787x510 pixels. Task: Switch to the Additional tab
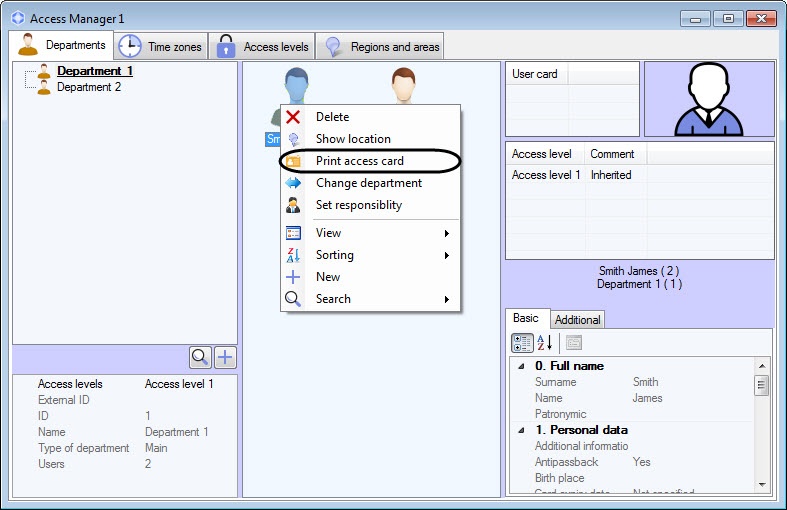[x=578, y=320]
